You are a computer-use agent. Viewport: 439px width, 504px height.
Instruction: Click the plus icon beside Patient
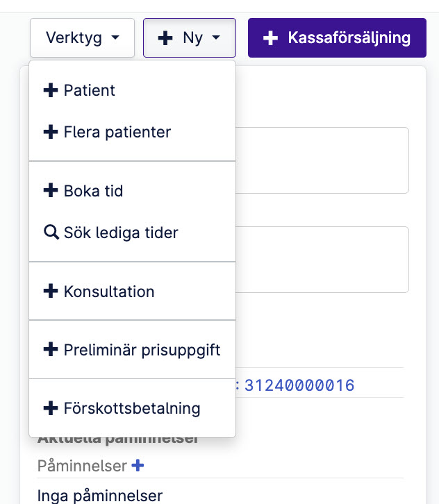coord(51,90)
